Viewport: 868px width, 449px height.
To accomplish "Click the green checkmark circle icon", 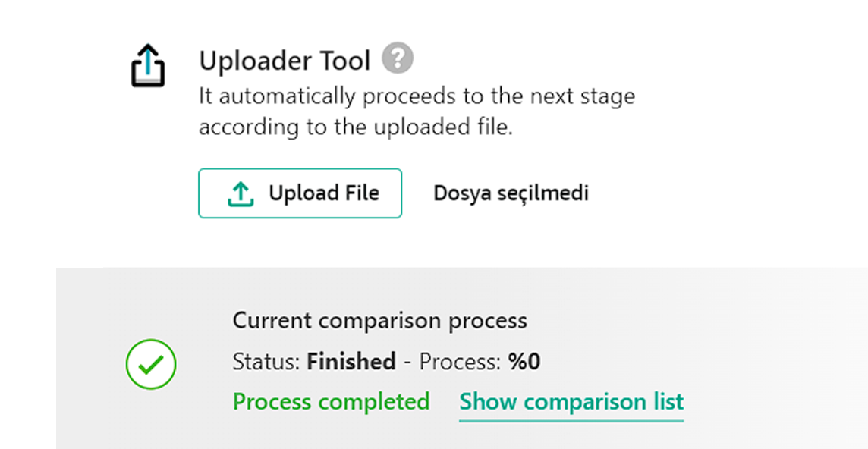I will (151, 365).
